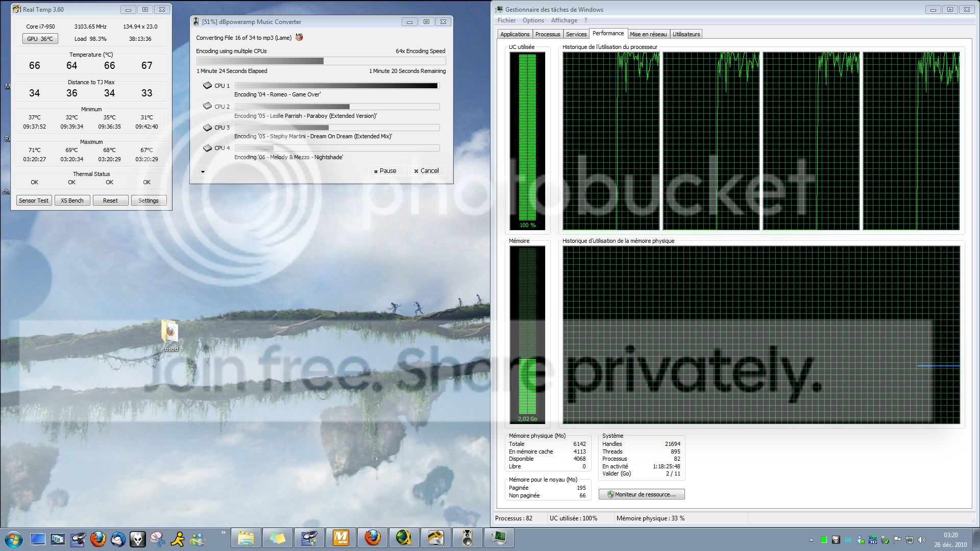
Task: Open the network tray icon
Action: 910,540
